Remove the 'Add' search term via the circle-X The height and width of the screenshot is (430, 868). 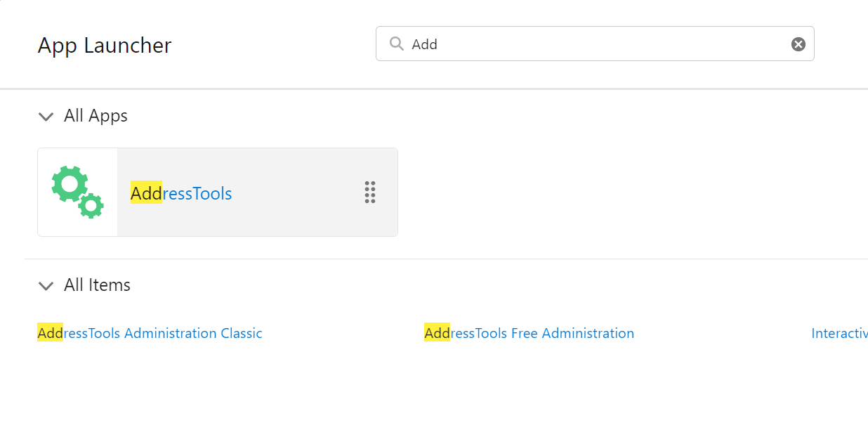click(x=798, y=44)
